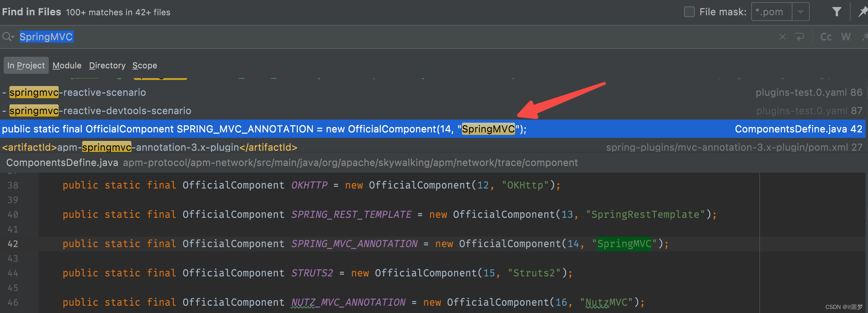Switch to the Module scope tab
This screenshot has width=868, height=313.
point(67,65)
